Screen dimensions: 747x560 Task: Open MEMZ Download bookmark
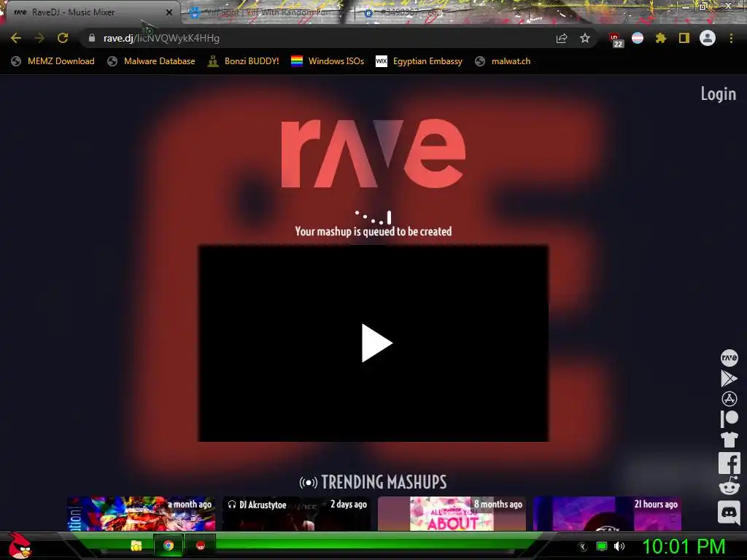[53, 61]
